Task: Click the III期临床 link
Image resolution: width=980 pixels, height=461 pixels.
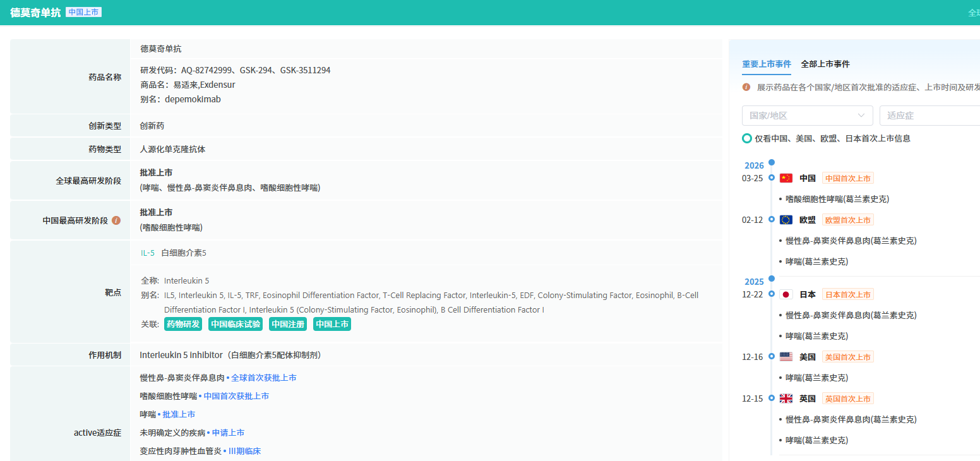Action: click(244, 451)
